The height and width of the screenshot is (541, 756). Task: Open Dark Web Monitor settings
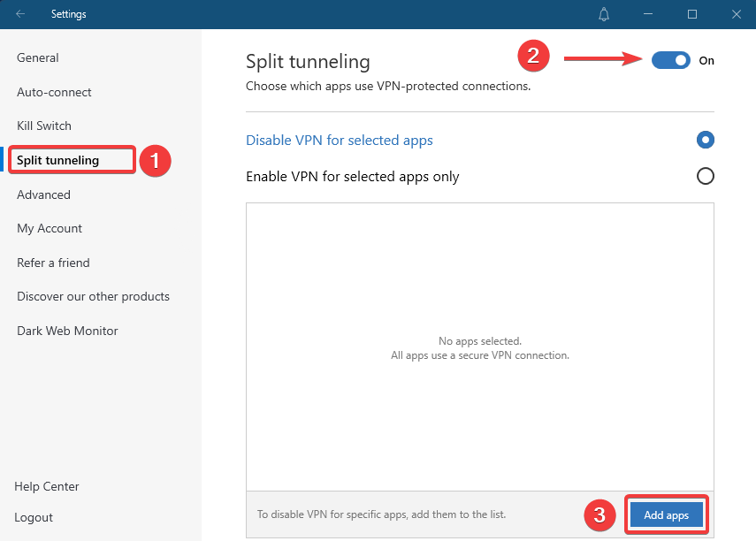pos(67,331)
